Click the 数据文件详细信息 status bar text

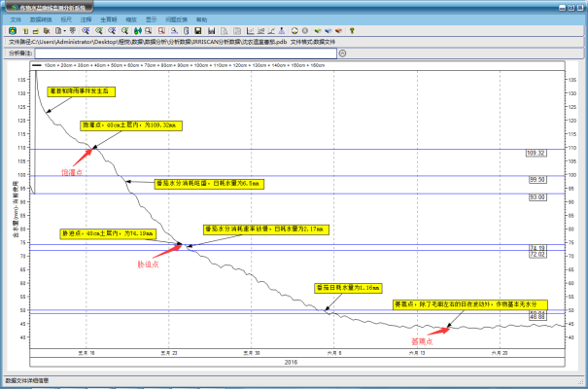pyautogui.click(x=27, y=381)
